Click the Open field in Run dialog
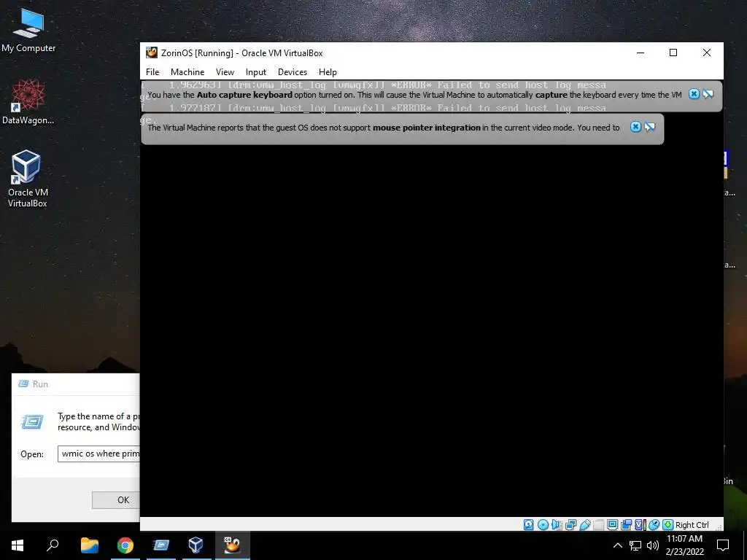 pos(98,454)
